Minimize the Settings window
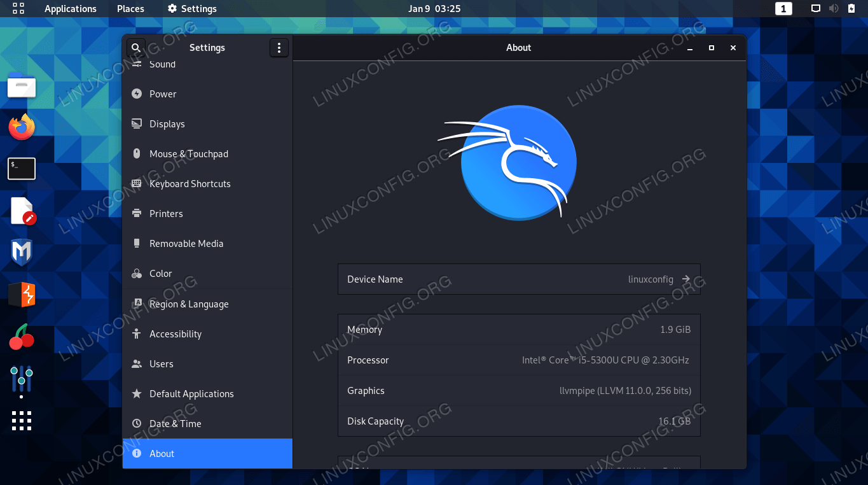 [x=690, y=48]
